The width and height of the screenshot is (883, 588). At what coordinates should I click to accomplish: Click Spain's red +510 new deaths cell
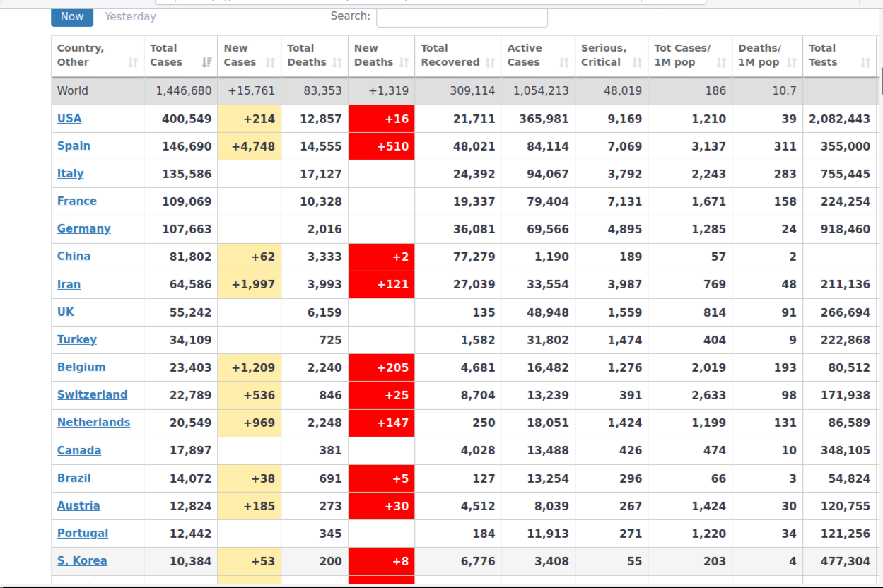coord(382,146)
